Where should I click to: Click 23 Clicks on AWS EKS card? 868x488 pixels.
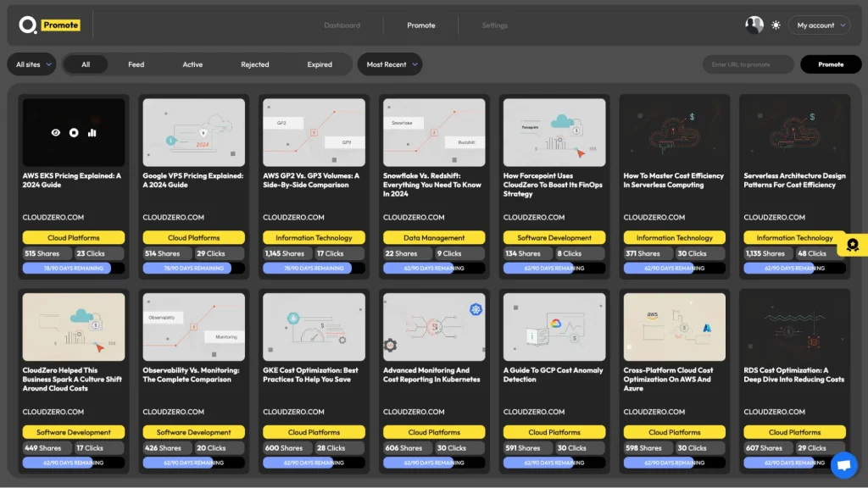coord(99,253)
